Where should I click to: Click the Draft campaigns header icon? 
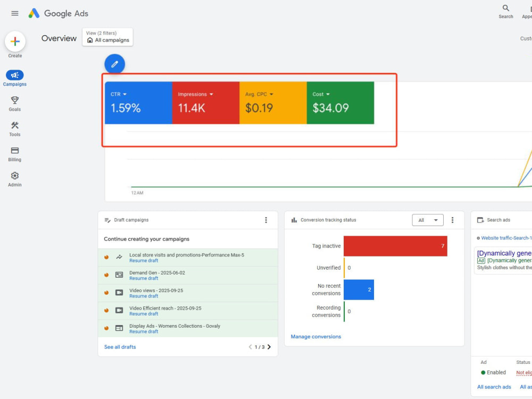point(107,220)
